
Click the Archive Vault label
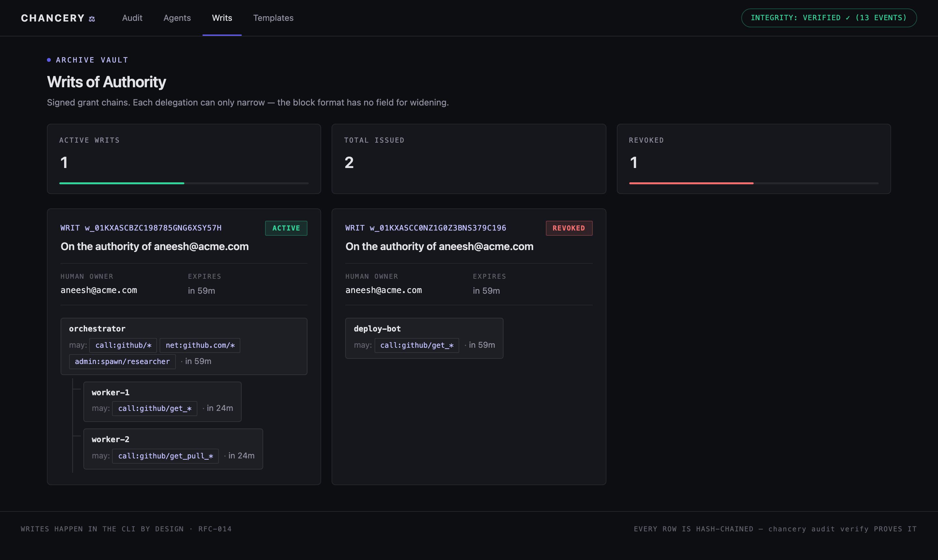92,60
